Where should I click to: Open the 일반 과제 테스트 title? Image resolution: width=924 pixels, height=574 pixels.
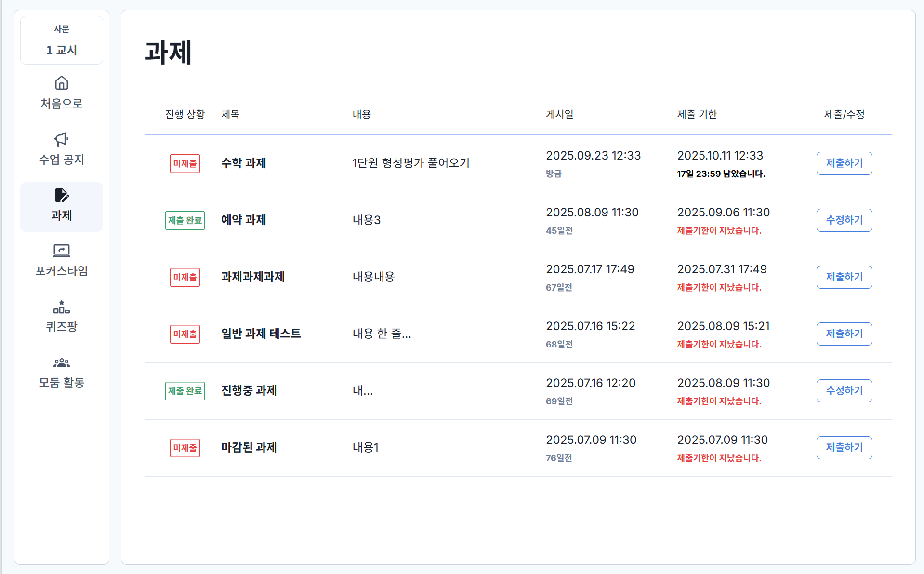coord(261,334)
